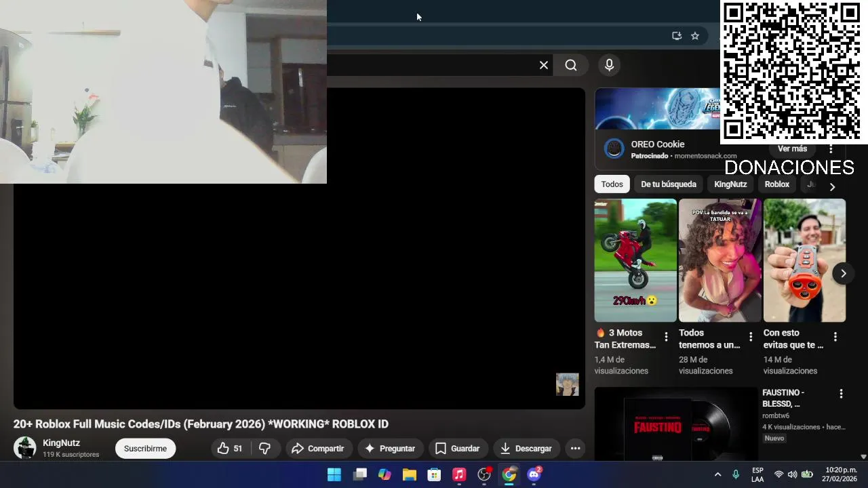Save video using Guardar button
This screenshot has height=488, width=868.
click(x=458, y=449)
